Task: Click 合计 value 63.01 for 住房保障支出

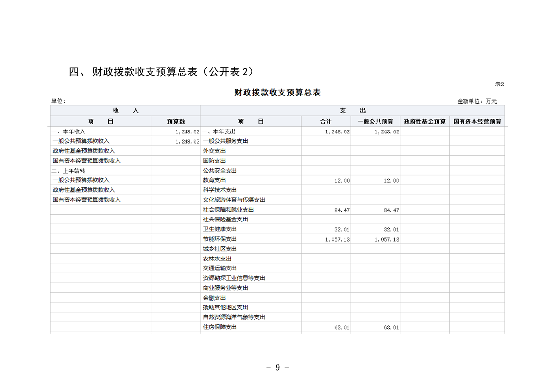Action: coord(342,328)
